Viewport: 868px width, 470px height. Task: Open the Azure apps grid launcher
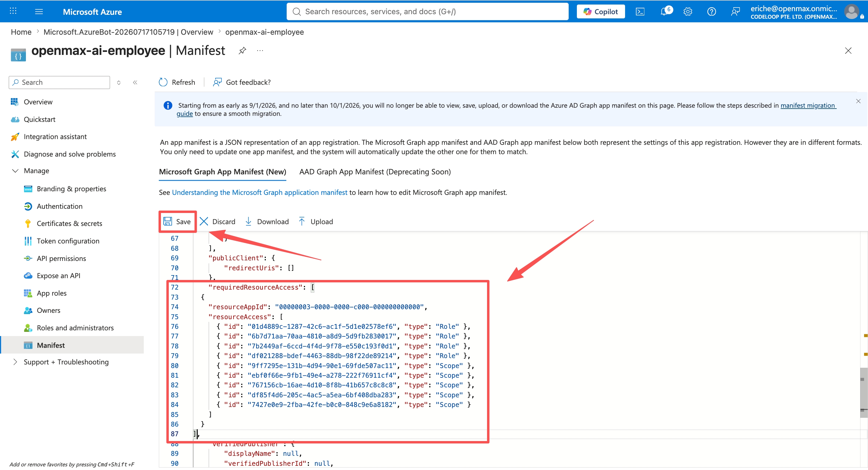coord(13,11)
